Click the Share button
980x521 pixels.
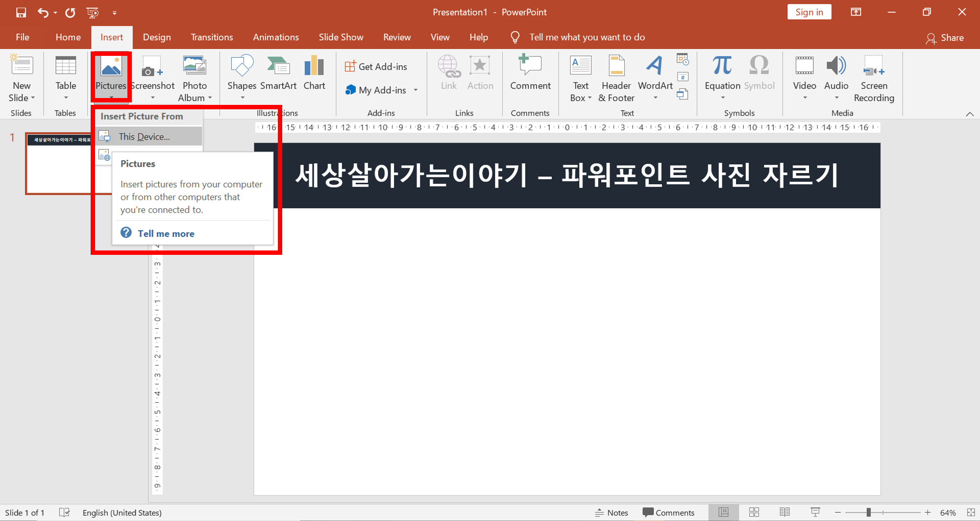pyautogui.click(x=945, y=38)
